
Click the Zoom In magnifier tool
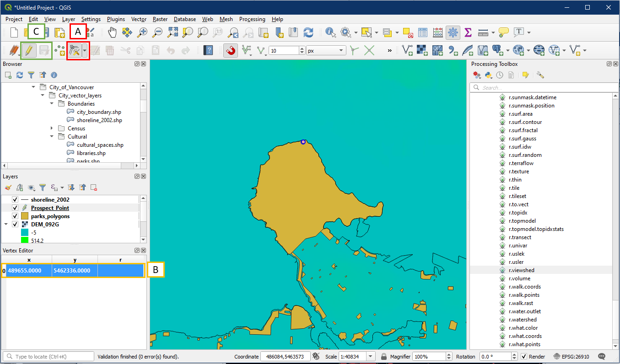tap(143, 32)
